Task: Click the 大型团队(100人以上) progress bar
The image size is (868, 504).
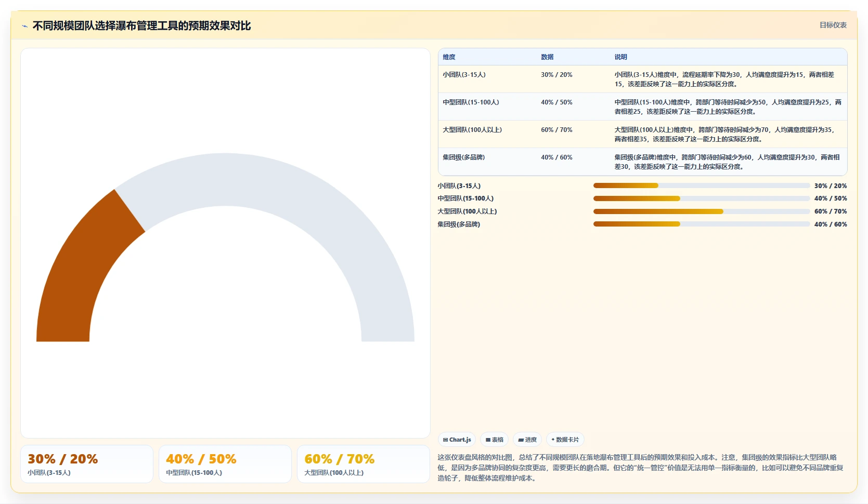Action: (x=702, y=211)
